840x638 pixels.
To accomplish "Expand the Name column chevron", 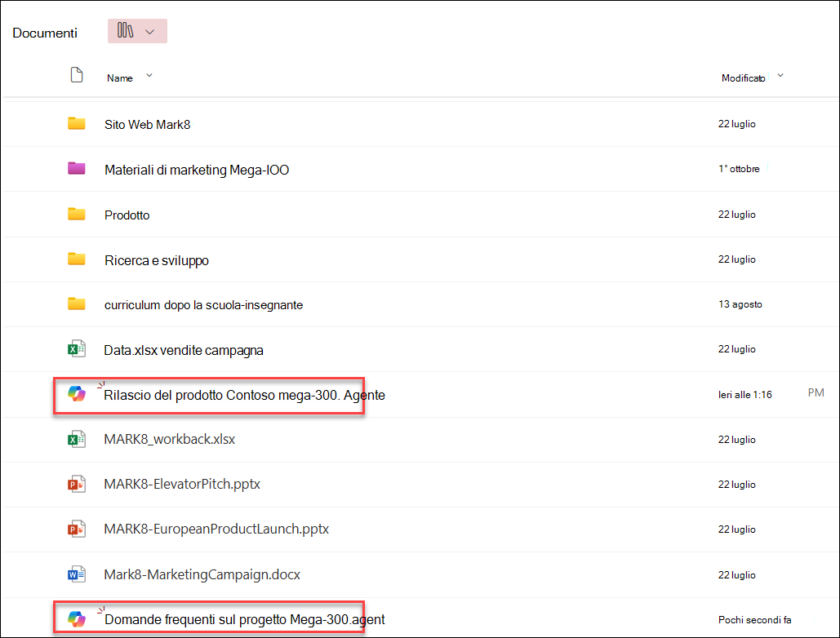I will coord(149,76).
